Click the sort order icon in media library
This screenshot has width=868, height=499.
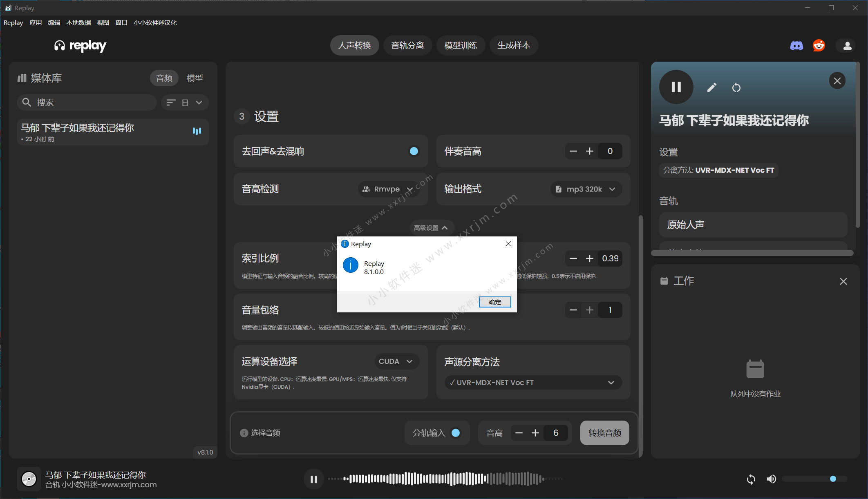point(171,102)
